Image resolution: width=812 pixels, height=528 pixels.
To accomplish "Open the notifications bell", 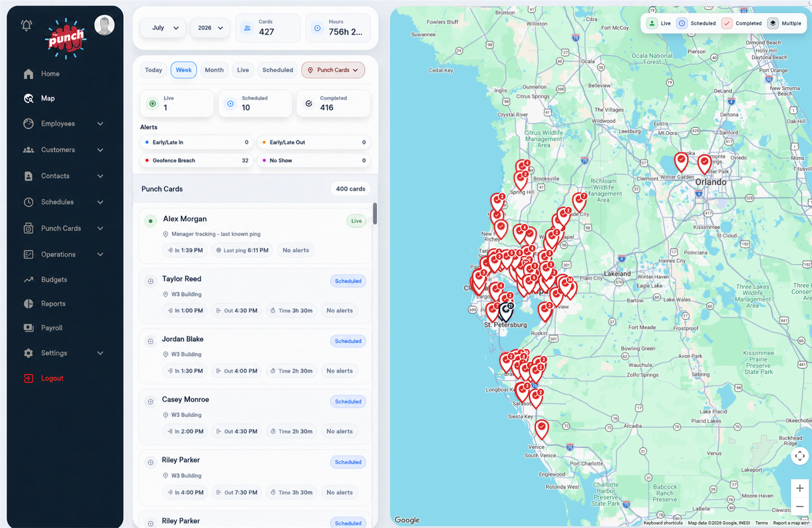I will tap(26, 25).
